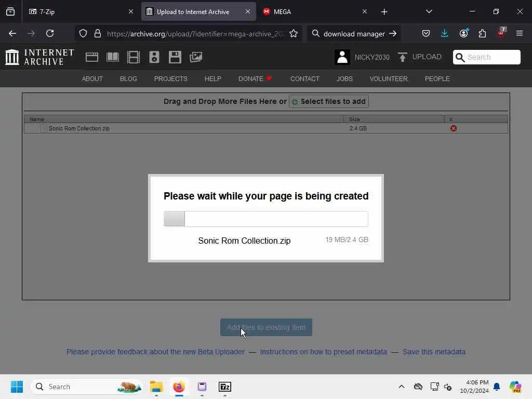
Task: Open the Internet Archive web (Wayback) icon
Action: pos(91,57)
